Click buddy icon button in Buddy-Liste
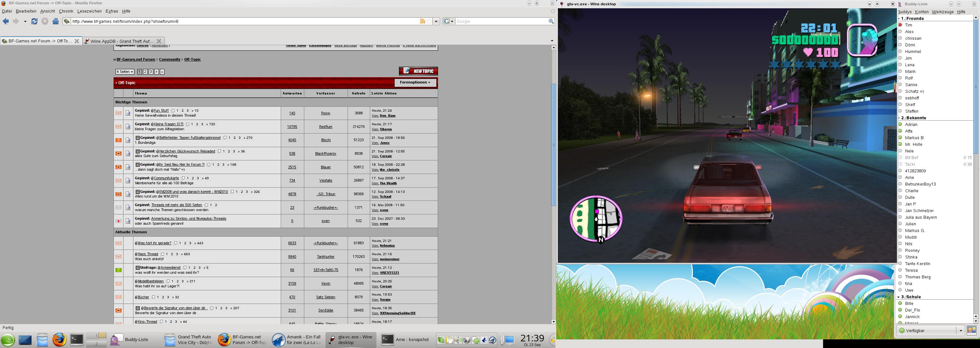This screenshot has width=980, height=348. coord(972,330)
